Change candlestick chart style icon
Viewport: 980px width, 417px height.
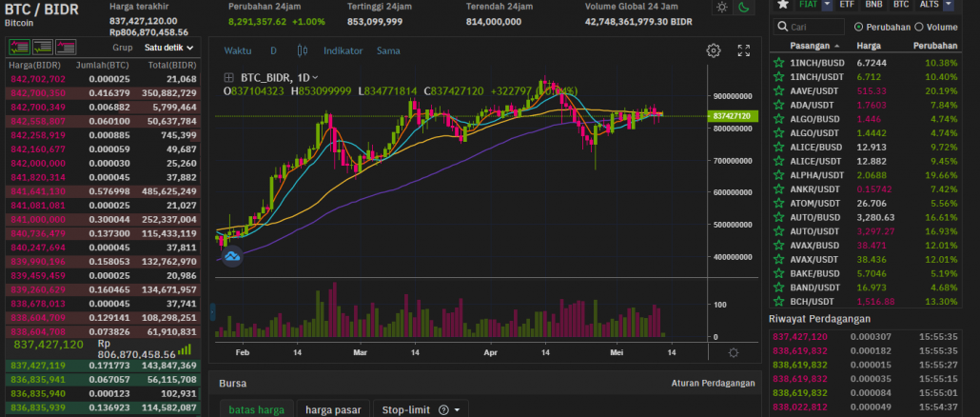[303, 50]
